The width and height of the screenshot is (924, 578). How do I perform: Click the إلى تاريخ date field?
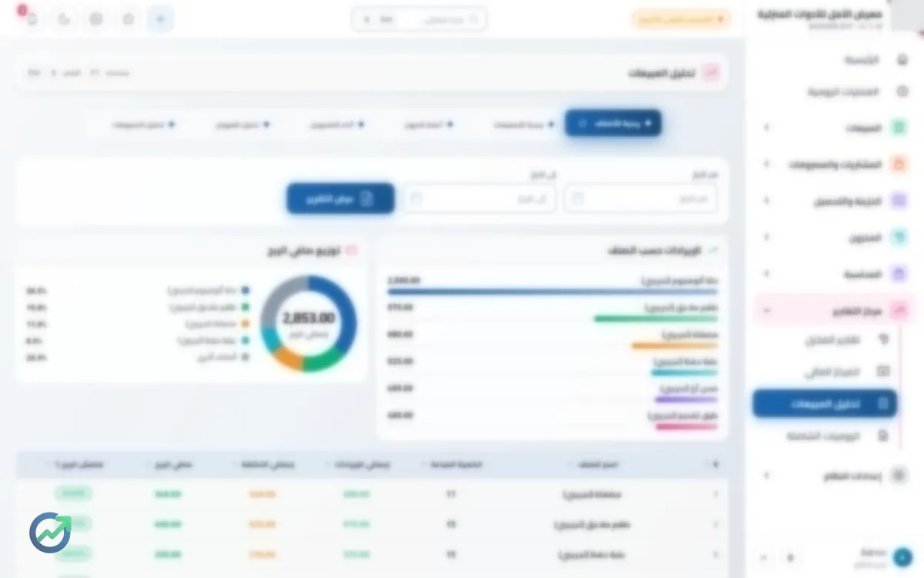480,199
